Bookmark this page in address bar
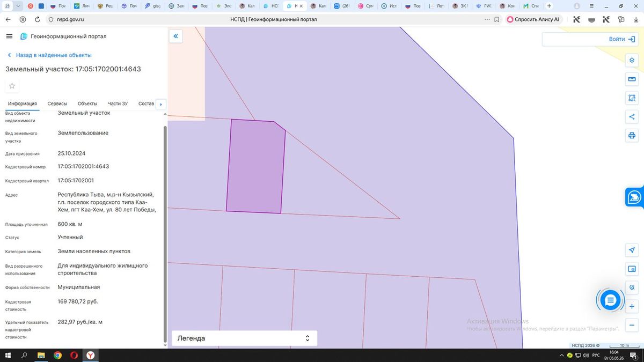Image resolution: width=644 pixels, height=362 pixels. [x=497, y=19]
